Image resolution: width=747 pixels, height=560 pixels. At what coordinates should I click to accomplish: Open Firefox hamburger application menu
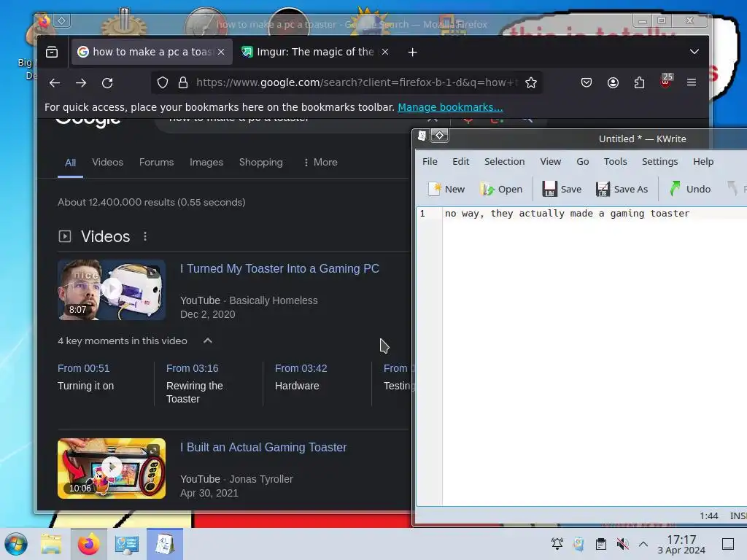pos(692,83)
